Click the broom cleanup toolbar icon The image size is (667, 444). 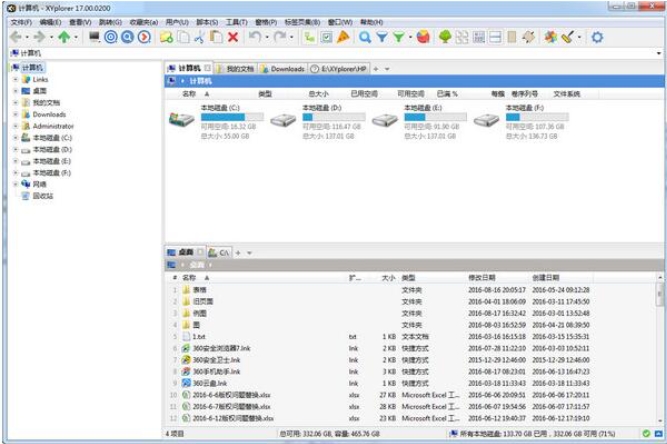coord(568,37)
